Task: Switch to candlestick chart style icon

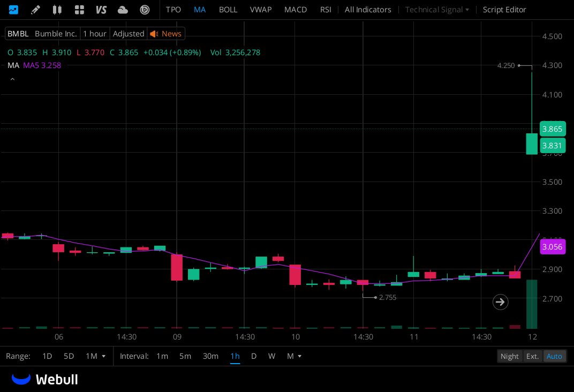Action: pyautogui.click(x=57, y=10)
